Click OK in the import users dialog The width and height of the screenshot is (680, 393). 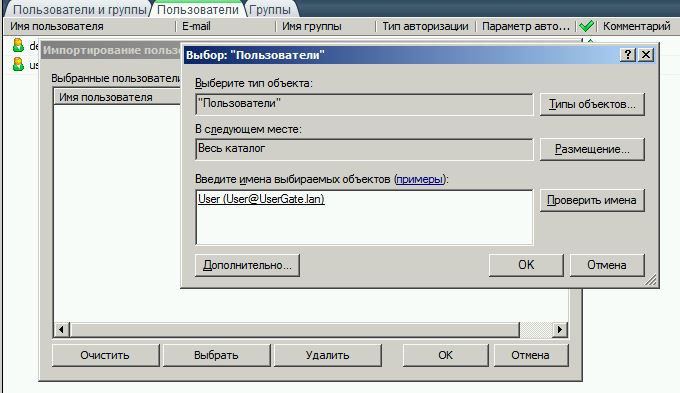pyautogui.click(x=445, y=355)
